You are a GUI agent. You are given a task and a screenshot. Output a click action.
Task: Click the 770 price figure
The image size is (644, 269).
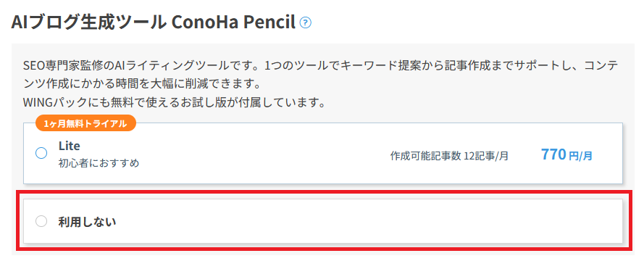click(x=553, y=154)
